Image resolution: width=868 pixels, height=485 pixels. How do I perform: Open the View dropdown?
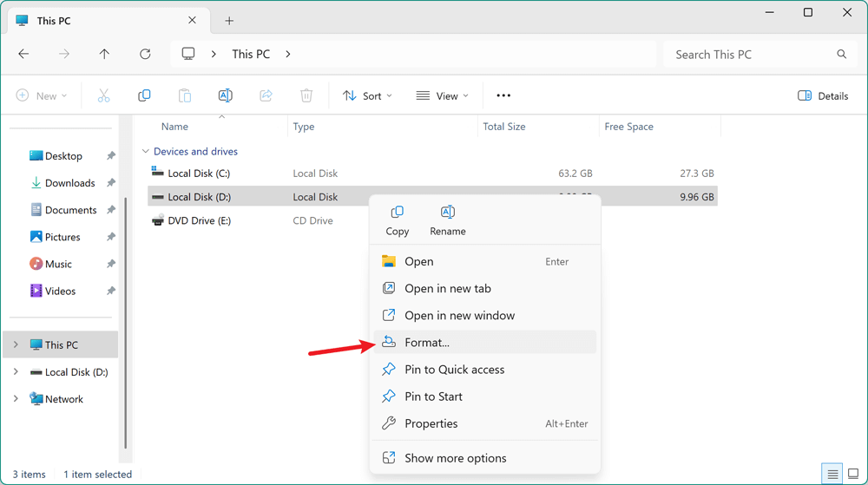coord(443,95)
